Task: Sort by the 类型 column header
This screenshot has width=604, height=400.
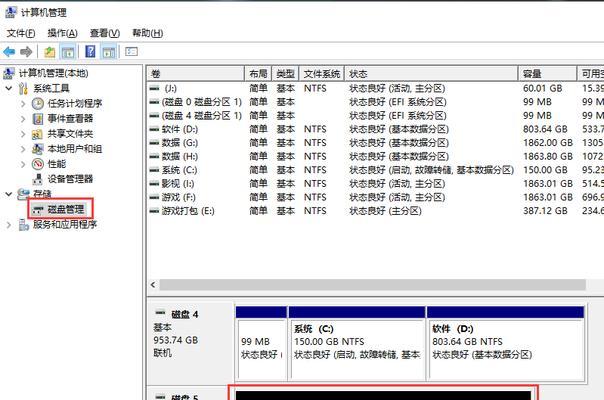Action: pyautogui.click(x=285, y=74)
